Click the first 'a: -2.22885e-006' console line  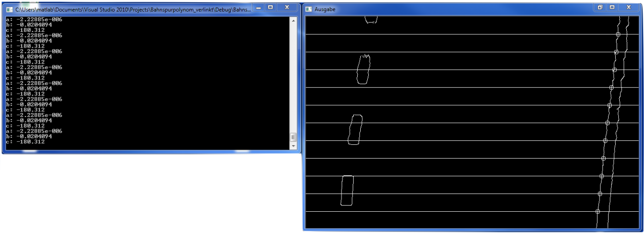pos(34,19)
